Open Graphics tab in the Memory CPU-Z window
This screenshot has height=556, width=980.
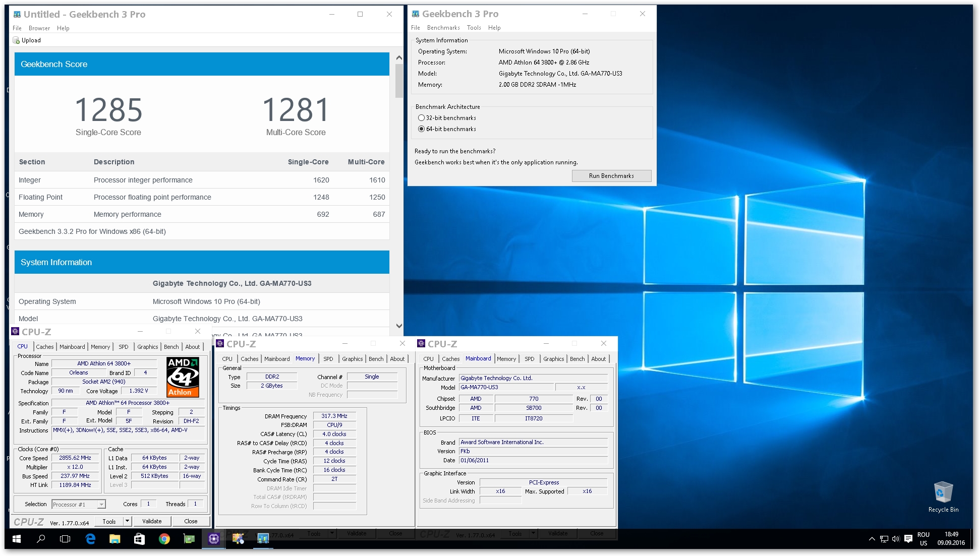(353, 359)
